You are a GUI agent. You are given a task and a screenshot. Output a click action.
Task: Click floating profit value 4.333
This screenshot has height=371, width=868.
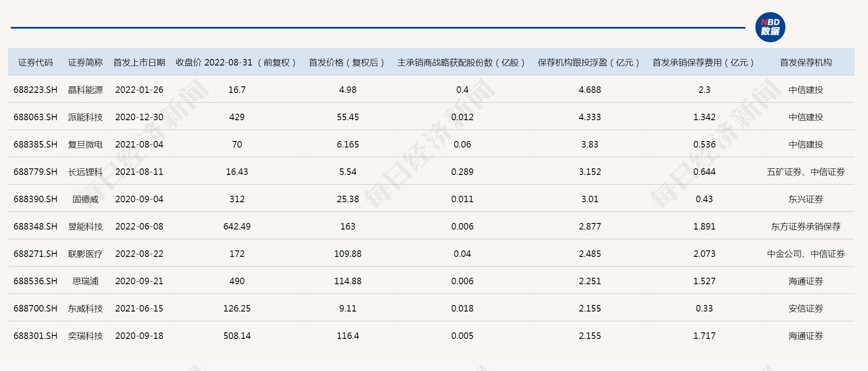click(590, 117)
